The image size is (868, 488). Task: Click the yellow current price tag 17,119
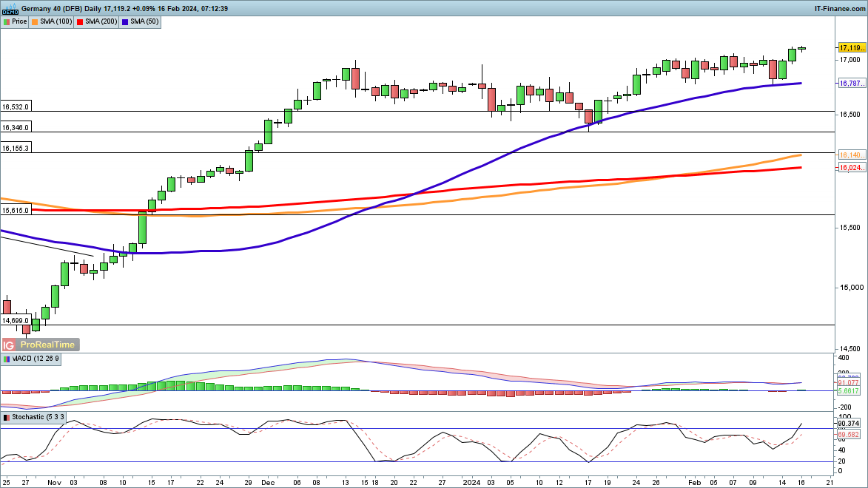click(852, 48)
